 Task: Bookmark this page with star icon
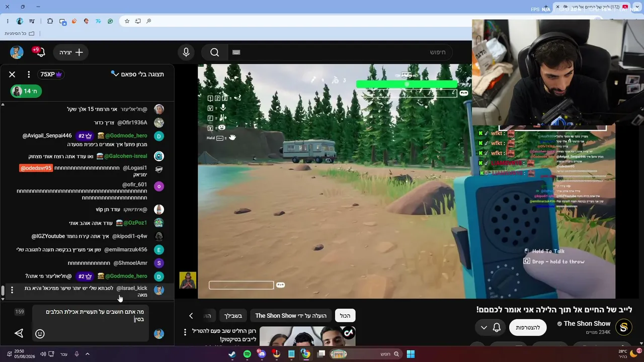pos(127,21)
